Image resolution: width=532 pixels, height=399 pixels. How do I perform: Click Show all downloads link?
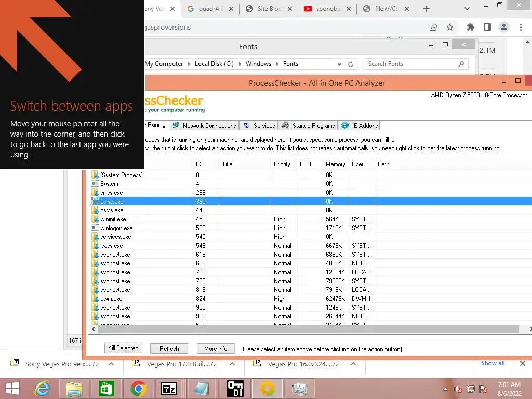(493, 363)
